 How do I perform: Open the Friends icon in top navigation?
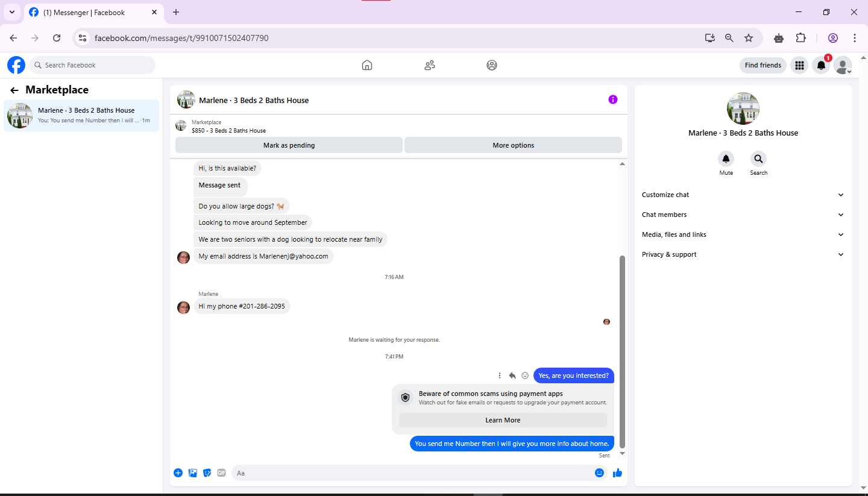430,65
